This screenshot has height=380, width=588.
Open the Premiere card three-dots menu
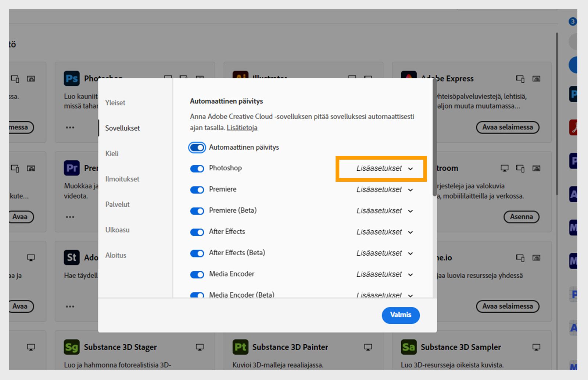pyautogui.click(x=70, y=217)
